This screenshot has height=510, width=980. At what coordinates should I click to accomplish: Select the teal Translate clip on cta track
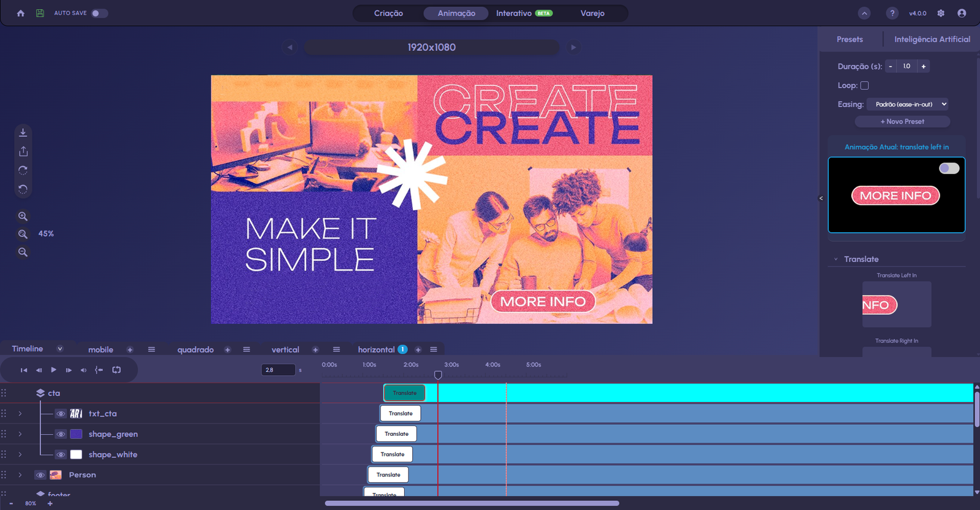click(x=404, y=393)
